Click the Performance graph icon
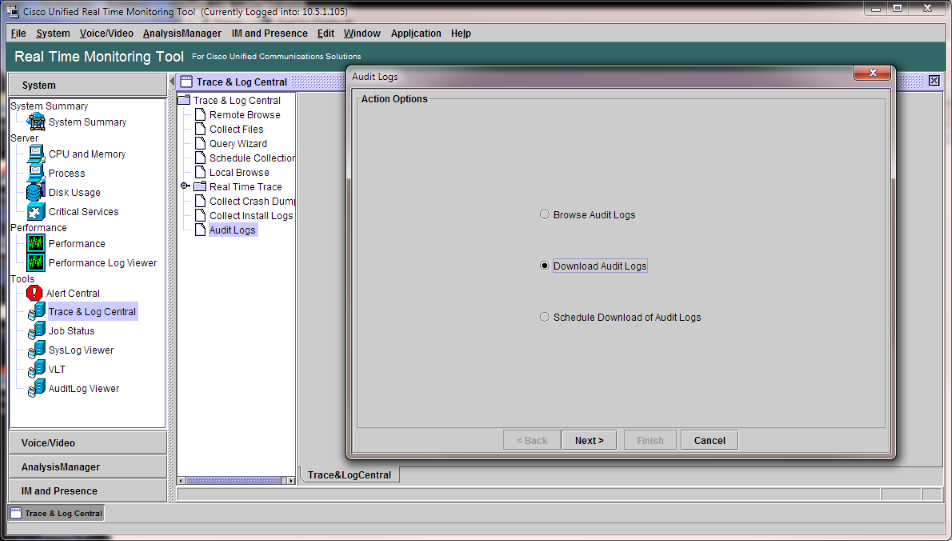The image size is (952, 541). point(36,243)
